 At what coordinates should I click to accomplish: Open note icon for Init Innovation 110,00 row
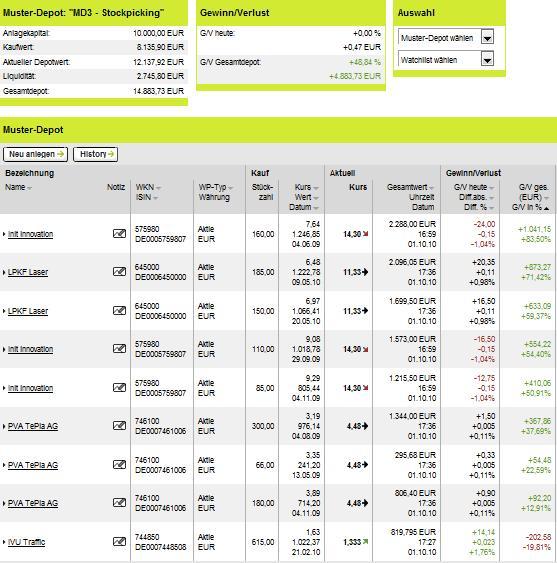(x=119, y=349)
